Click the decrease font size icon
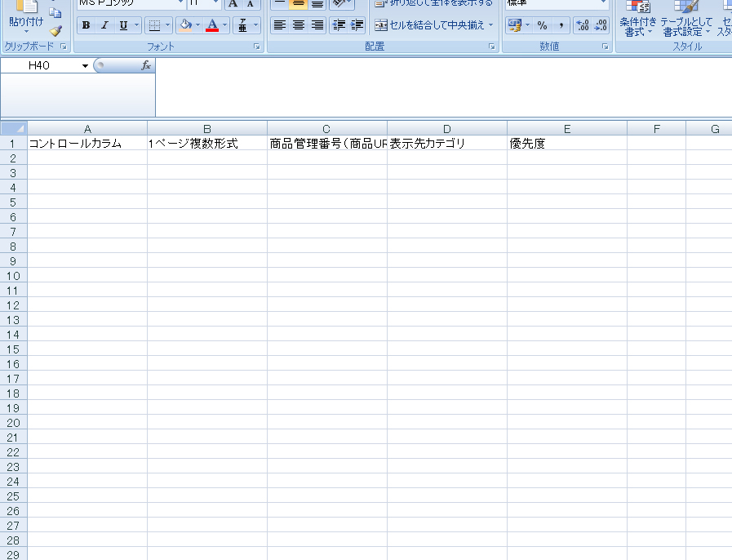Image resolution: width=732 pixels, height=560 pixels. [251, 4]
